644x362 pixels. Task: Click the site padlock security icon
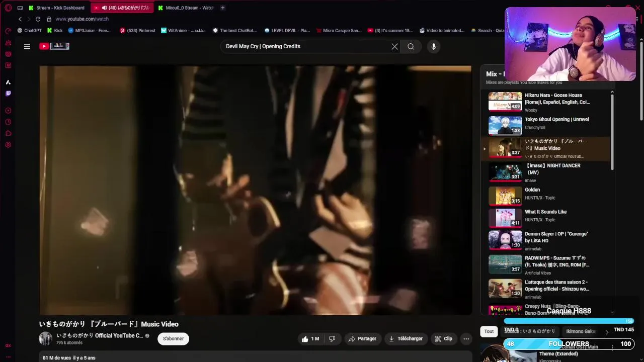point(49,19)
